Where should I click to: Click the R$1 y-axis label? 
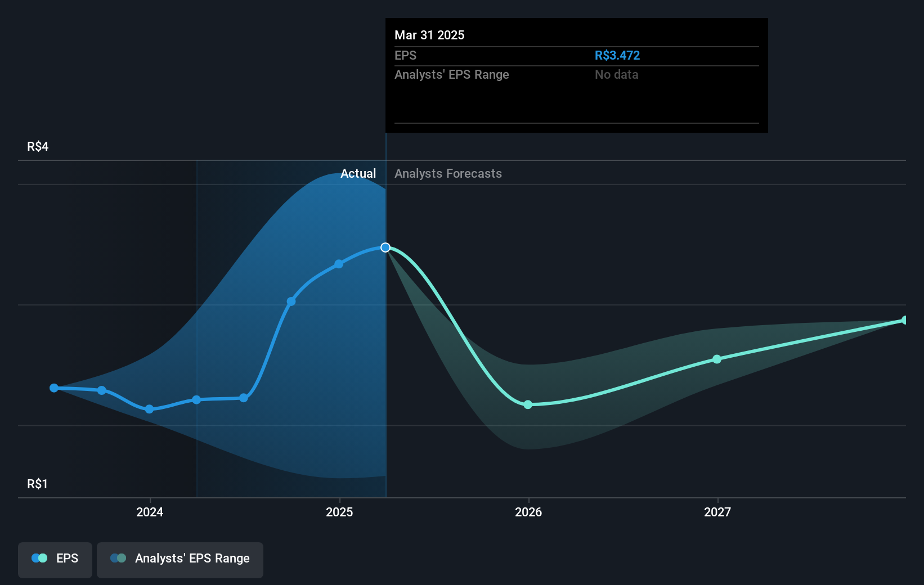point(38,484)
